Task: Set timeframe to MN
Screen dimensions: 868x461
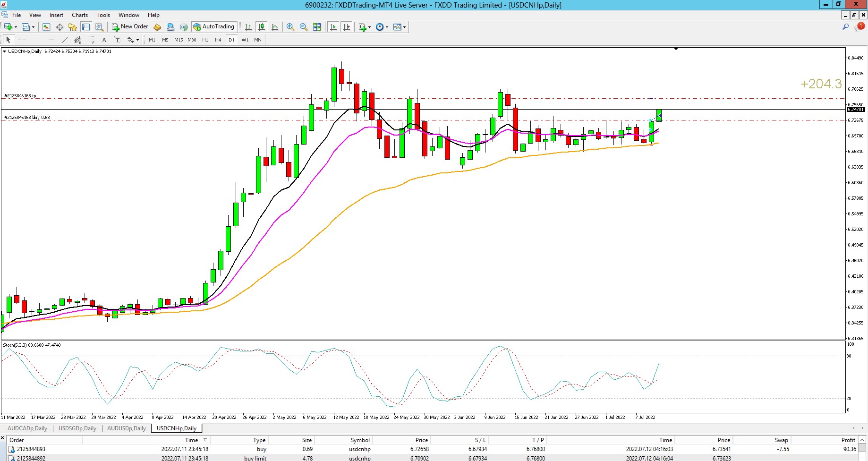Action: tap(258, 40)
